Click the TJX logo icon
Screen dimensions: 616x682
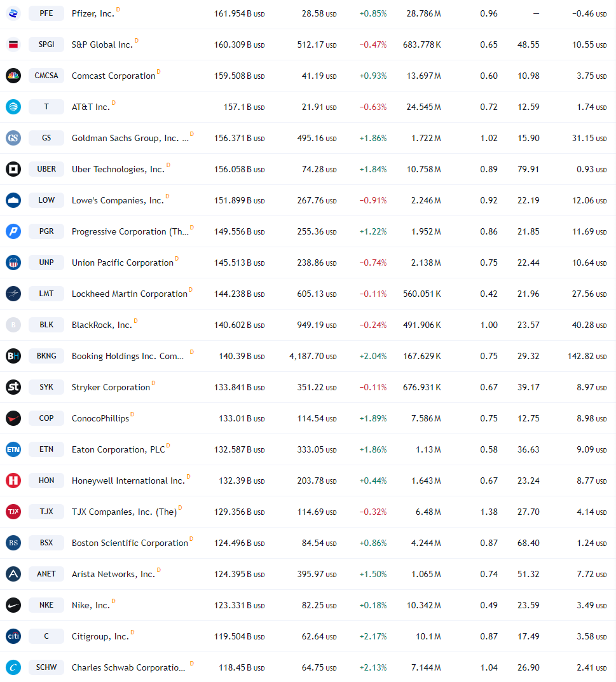point(13,512)
